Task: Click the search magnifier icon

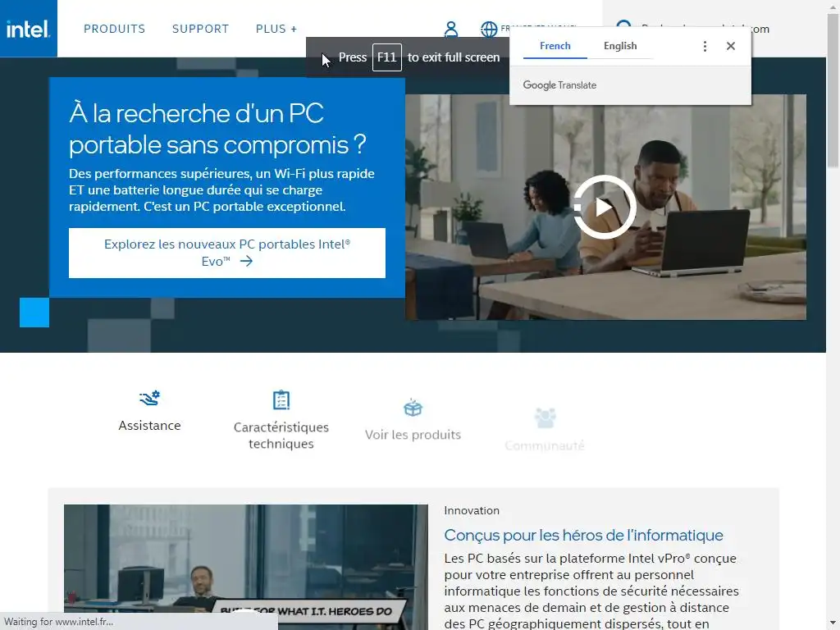Action: tap(623, 25)
